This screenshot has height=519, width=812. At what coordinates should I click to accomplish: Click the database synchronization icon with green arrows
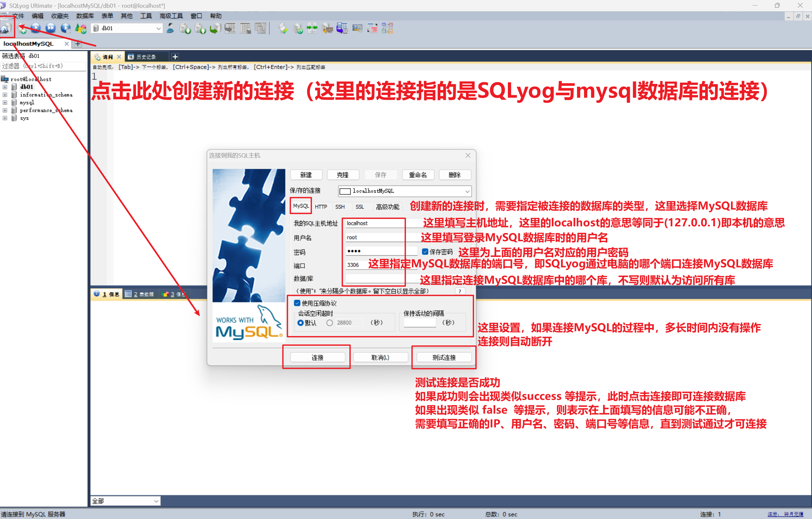pyautogui.click(x=298, y=28)
